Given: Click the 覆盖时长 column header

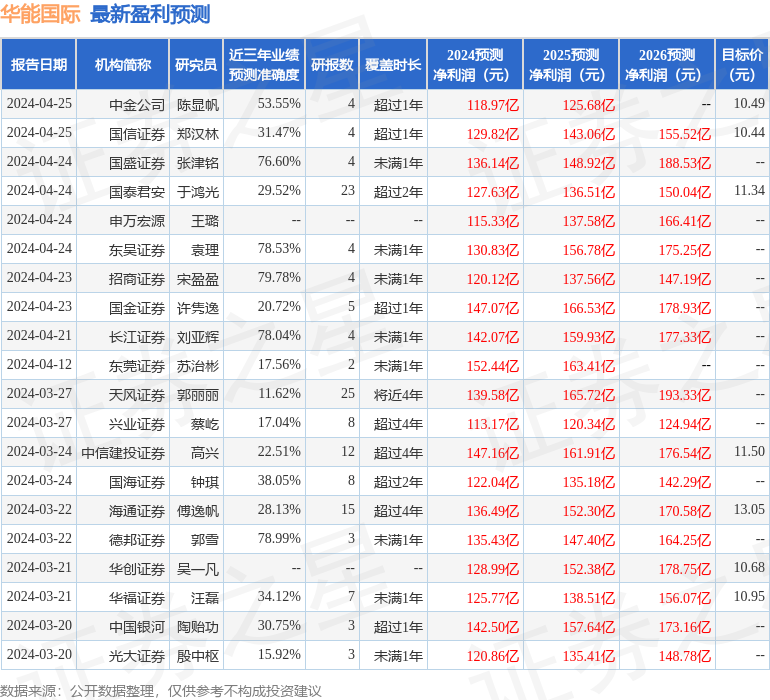Looking at the screenshot, I should (x=393, y=64).
